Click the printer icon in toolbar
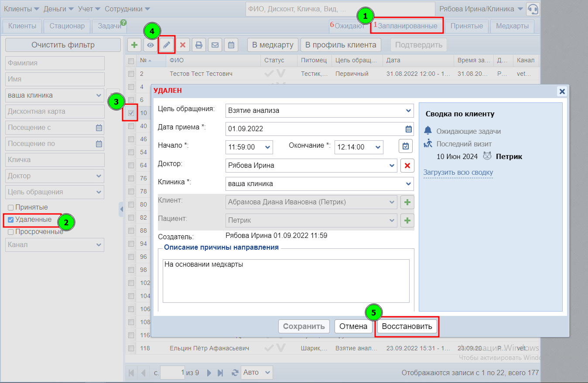This screenshot has width=588, height=383. point(199,45)
